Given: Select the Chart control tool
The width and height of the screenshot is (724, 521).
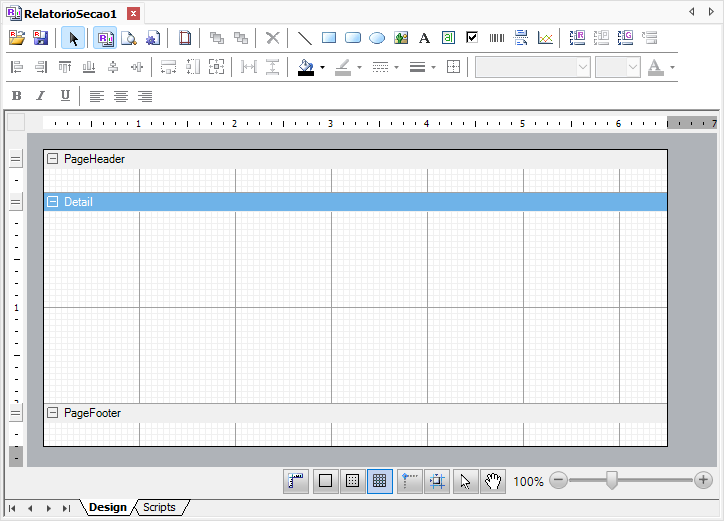Looking at the screenshot, I should [x=546, y=38].
